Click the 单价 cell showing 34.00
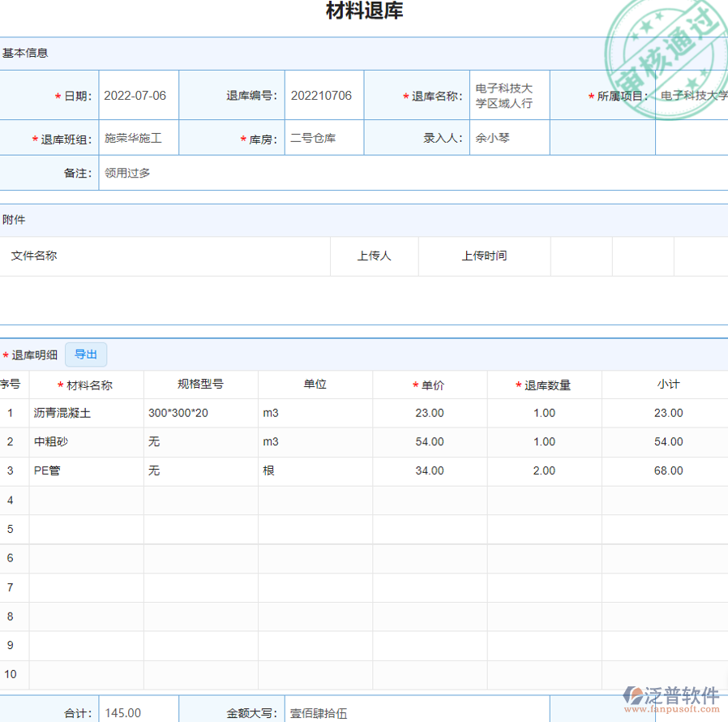 (430, 471)
